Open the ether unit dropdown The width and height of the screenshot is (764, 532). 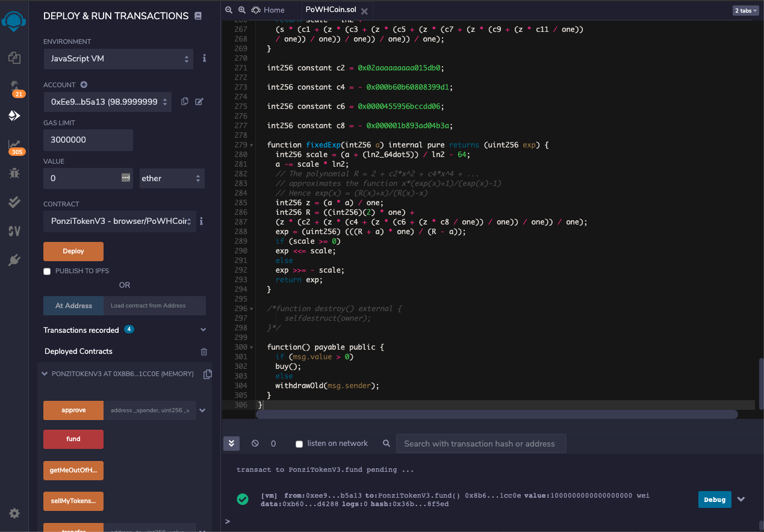coord(172,178)
